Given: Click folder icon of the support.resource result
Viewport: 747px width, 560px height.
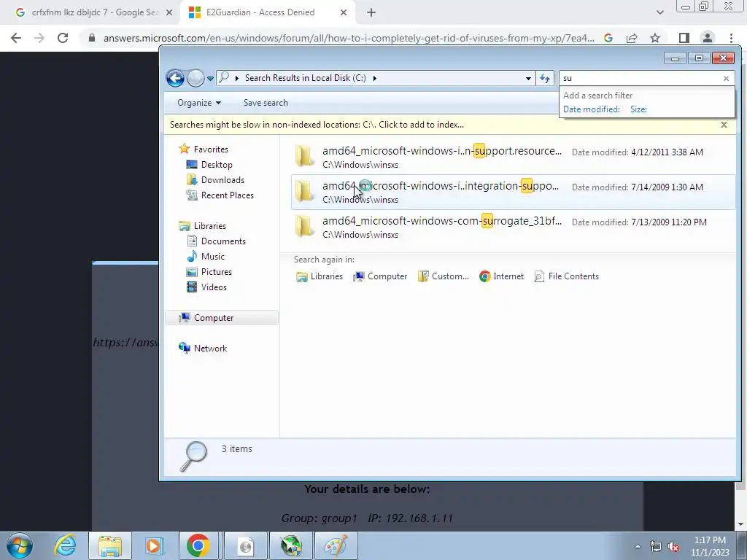Looking at the screenshot, I should (x=304, y=156).
